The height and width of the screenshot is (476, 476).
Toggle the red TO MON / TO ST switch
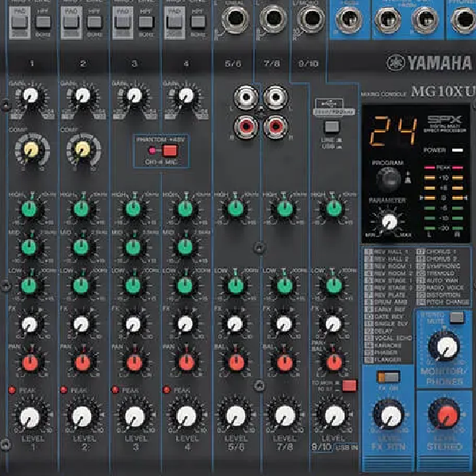[349, 386]
